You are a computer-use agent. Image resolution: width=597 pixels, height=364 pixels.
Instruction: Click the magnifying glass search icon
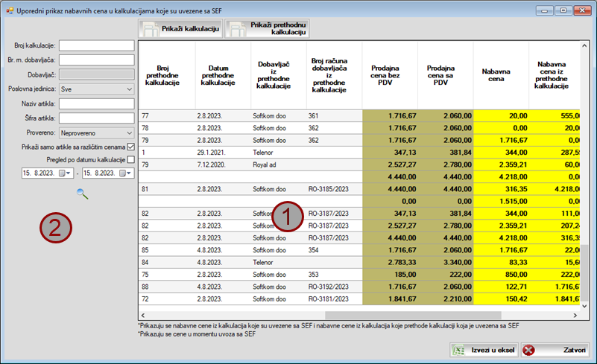coord(83,194)
